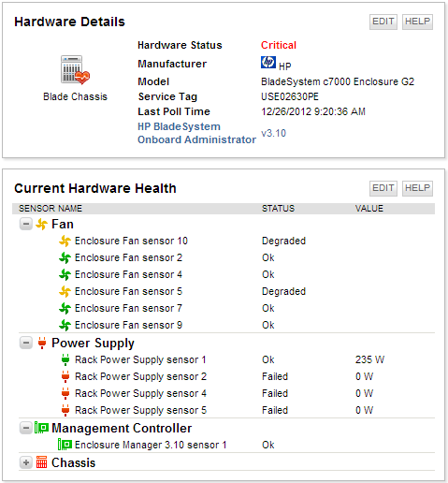This screenshot has height=483, width=448.
Task: Open HP BladeSystem Onboard Administrator link
Action: coord(196,133)
